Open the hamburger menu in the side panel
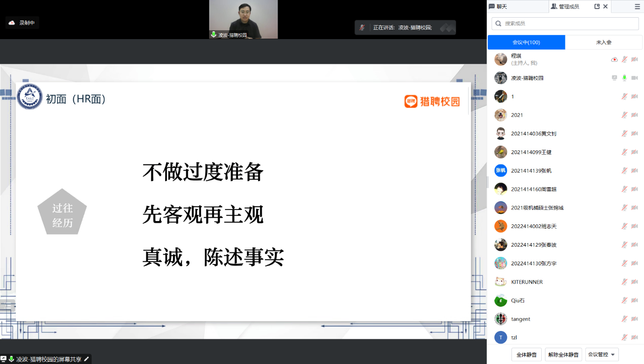The image size is (644, 364). coord(637,7)
